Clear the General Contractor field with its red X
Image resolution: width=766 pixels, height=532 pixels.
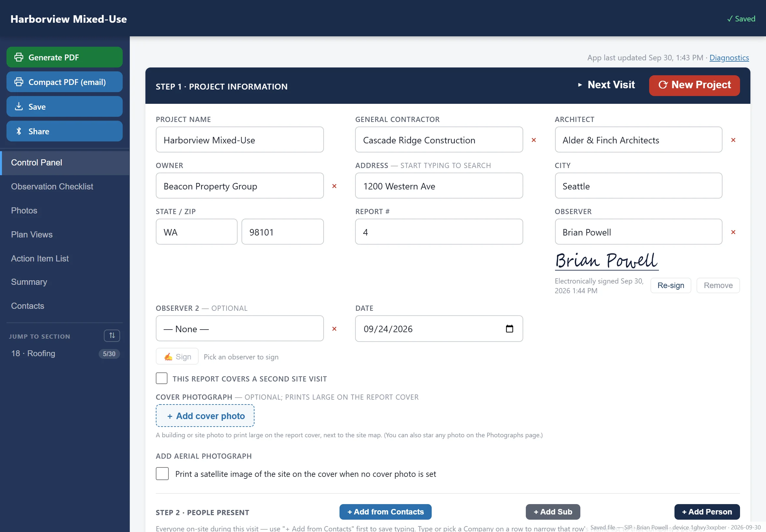tap(534, 140)
